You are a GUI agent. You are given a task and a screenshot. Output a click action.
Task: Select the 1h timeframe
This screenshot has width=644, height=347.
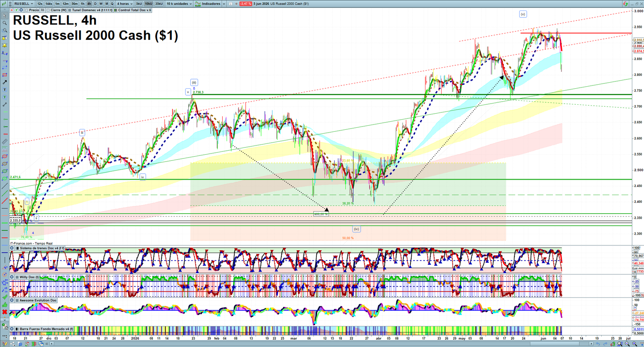coord(83,4)
